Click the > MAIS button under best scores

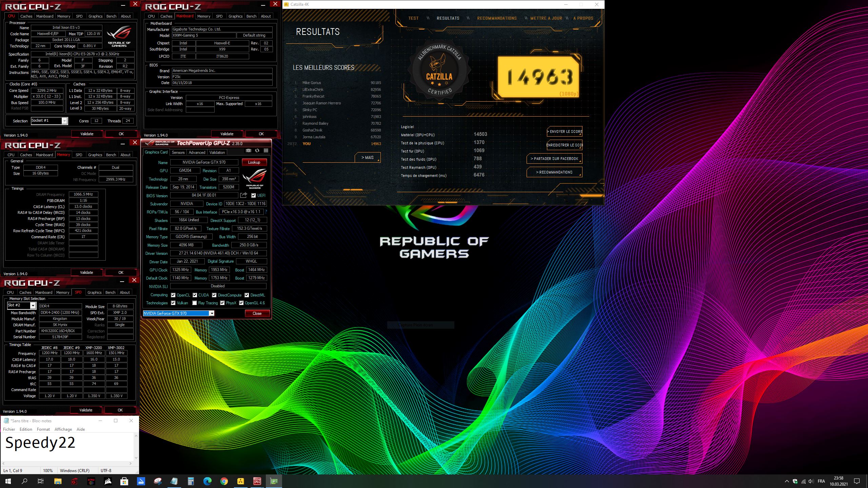(x=368, y=158)
